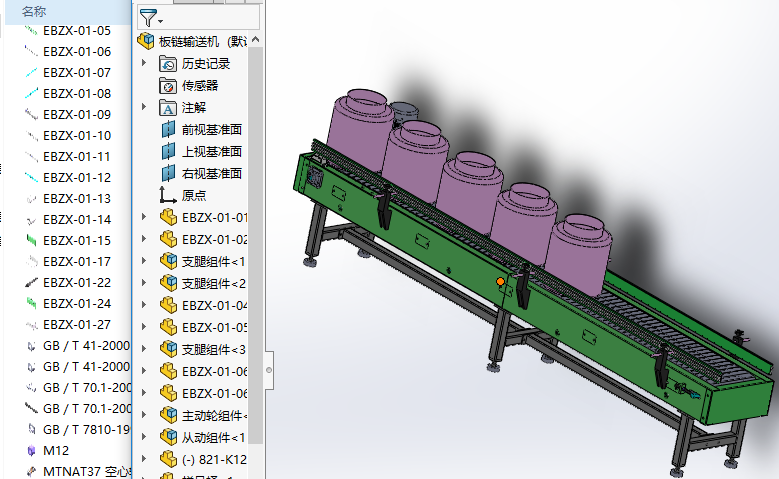Select file EBZX-01-07 in name list
Screen dimensions: 779x479
[x=77, y=73]
